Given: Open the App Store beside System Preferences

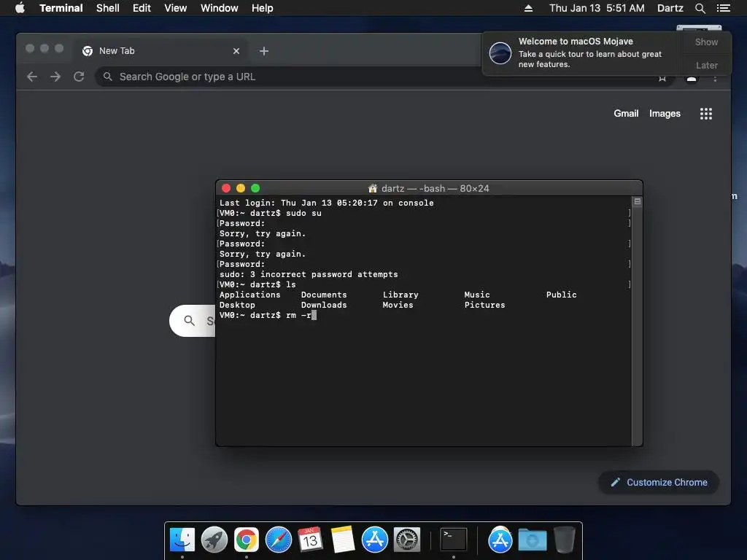Looking at the screenshot, I should point(374,540).
